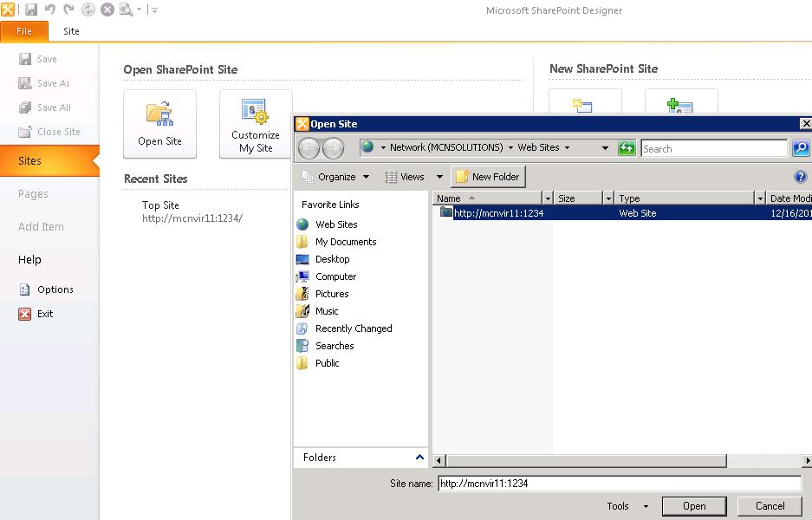Select the http://mcnvir11:1234 web site entry
Image resolution: width=812 pixels, height=520 pixels.
[623, 213]
